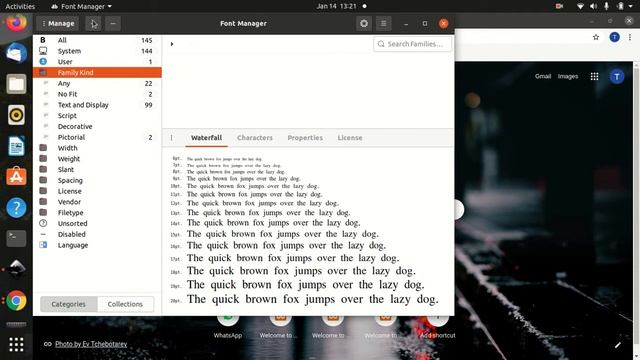Open the Font Manager app menu in the top bar
Screen dimensions: 640x360
point(82,7)
